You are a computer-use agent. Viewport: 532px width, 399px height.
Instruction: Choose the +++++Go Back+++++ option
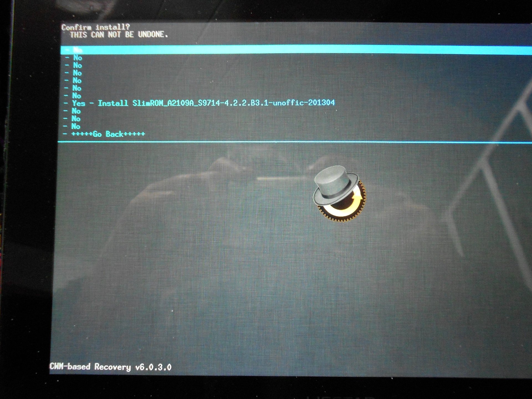(x=104, y=134)
